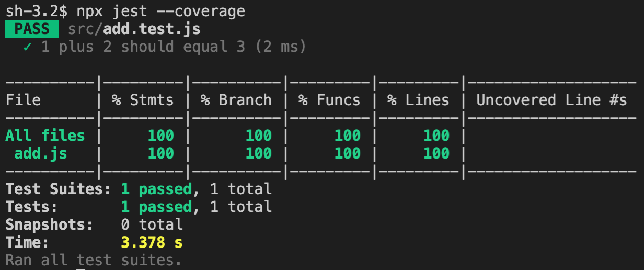Click the 'Ran all test suites.' message
644x270 pixels.
click(x=94, y=260)
